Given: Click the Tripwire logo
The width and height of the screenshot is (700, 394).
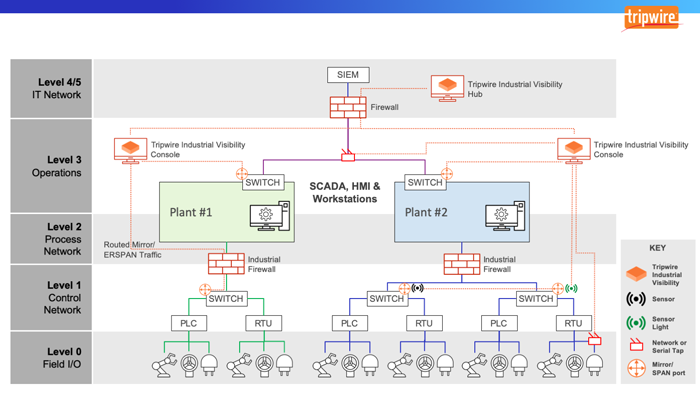Looking at the screenshot, I should point(651,18).
